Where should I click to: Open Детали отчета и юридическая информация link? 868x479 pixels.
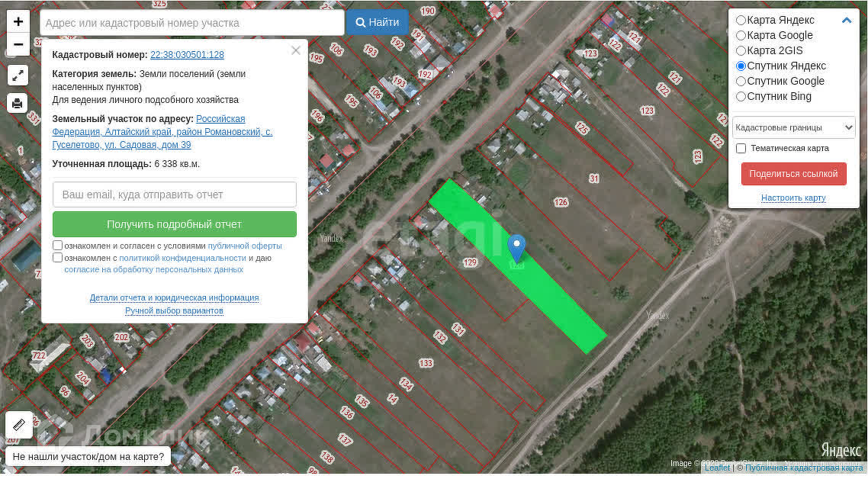175,298
